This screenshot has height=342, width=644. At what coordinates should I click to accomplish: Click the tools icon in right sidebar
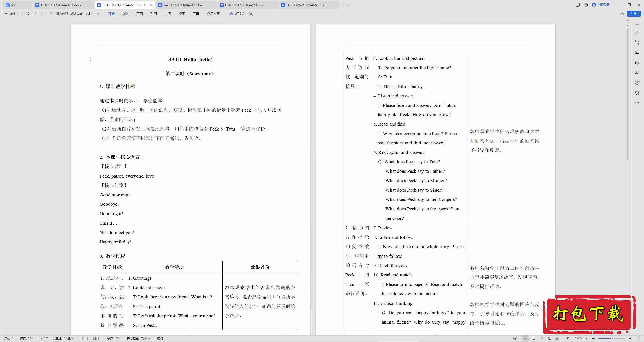(637, 73)
